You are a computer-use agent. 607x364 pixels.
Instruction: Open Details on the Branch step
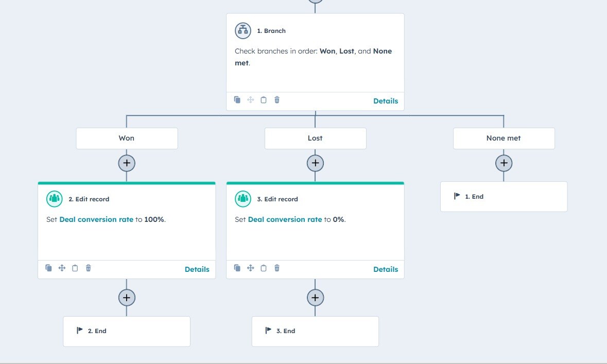[386, 101]
